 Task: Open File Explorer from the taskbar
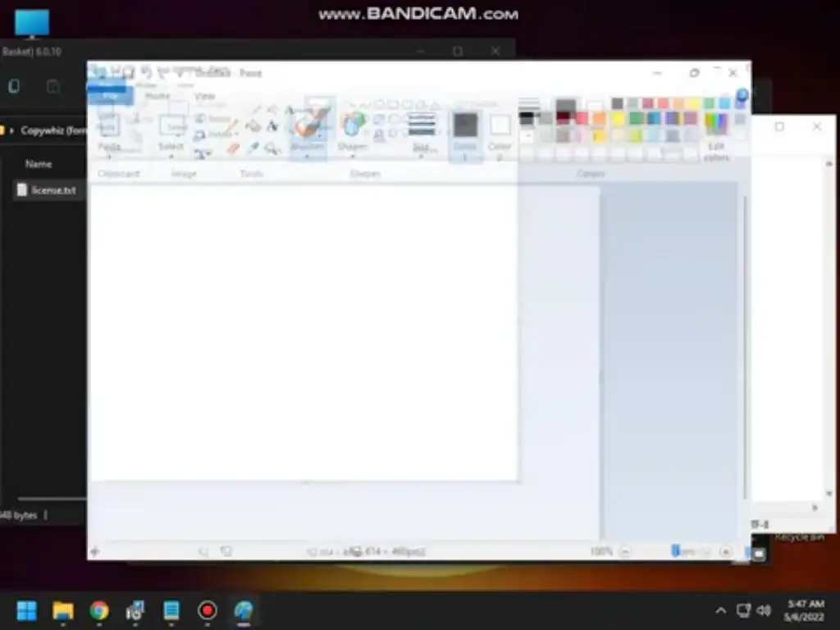point(62,610)
